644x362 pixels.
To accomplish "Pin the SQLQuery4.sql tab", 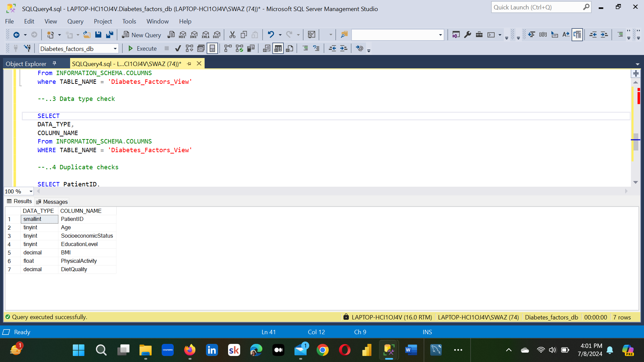I will coord(189,64).
